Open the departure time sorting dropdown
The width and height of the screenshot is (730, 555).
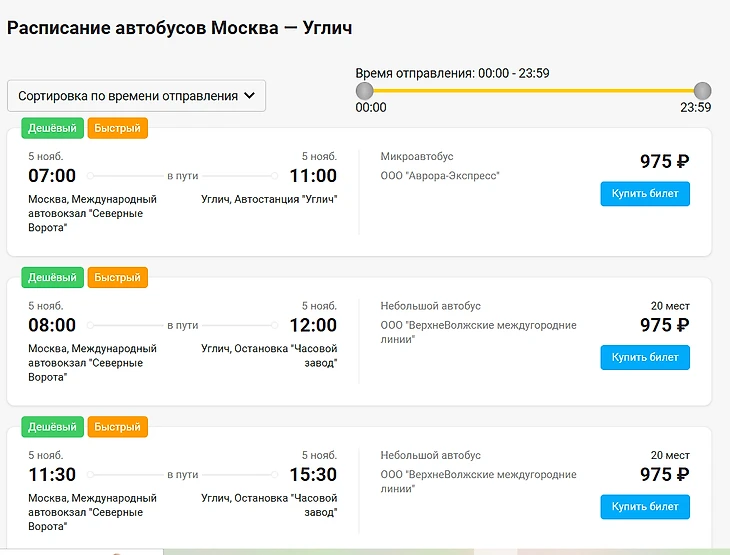tap(136, 96)
